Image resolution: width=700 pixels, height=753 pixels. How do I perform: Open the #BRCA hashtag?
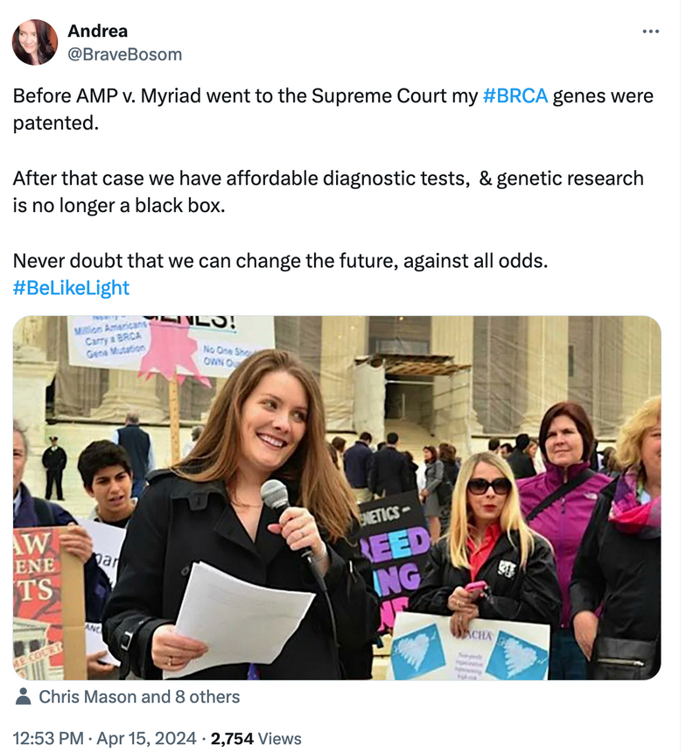coord(514,95)
